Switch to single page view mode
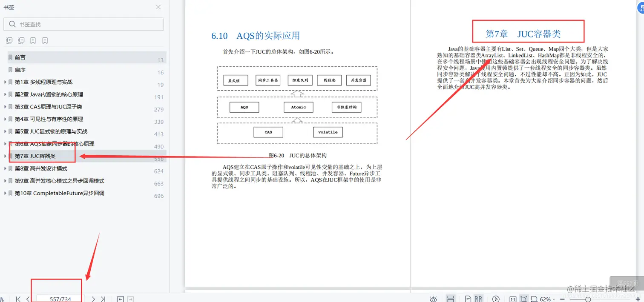The height and width of the screenshot is (302, 644). [x=469, y=299]
